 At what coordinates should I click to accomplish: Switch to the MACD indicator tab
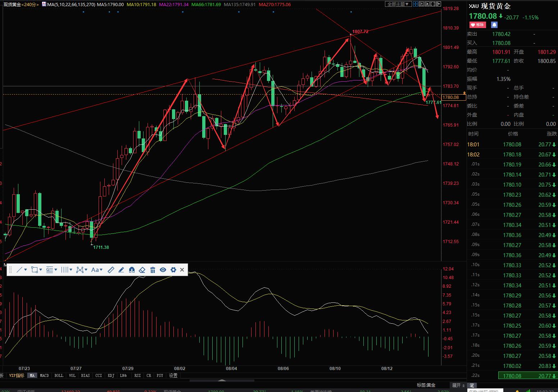[x=44, y=375]
